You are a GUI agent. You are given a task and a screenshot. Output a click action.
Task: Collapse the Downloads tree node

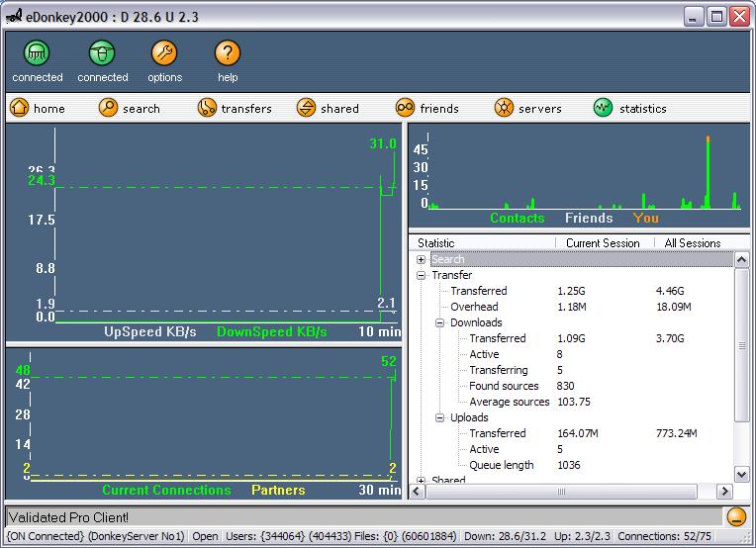point(439,322)
